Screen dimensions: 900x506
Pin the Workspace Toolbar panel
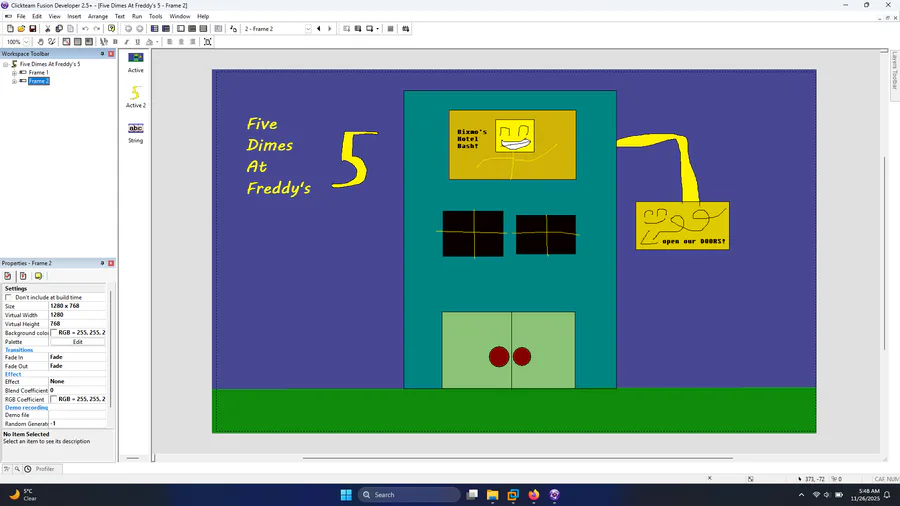102,53
